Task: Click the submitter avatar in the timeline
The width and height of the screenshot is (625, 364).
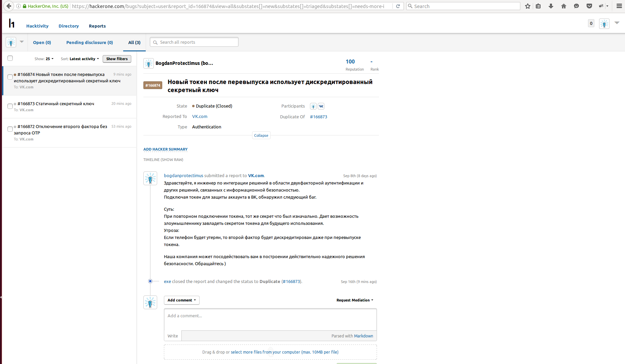Action: [150, 178]
